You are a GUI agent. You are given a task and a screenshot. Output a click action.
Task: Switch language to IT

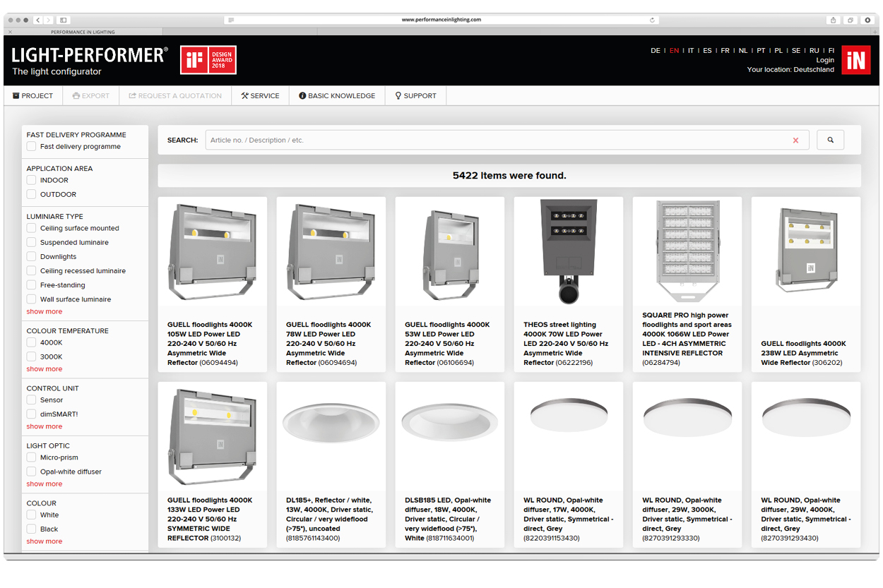[691, 51]
